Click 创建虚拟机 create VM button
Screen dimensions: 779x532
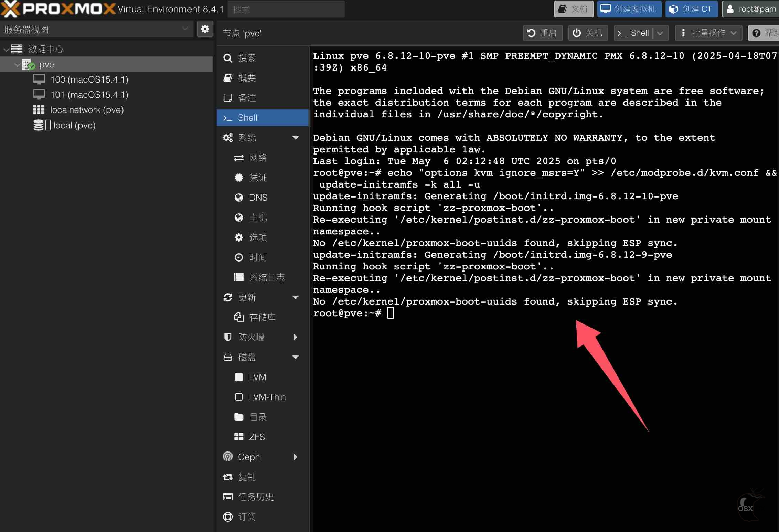[x=629, y=9]
